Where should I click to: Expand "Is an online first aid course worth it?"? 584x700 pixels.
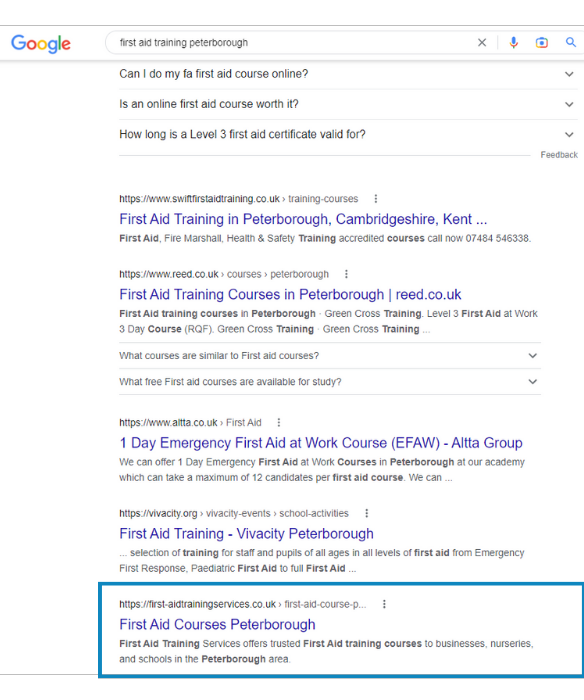click(x=348, y=104)
